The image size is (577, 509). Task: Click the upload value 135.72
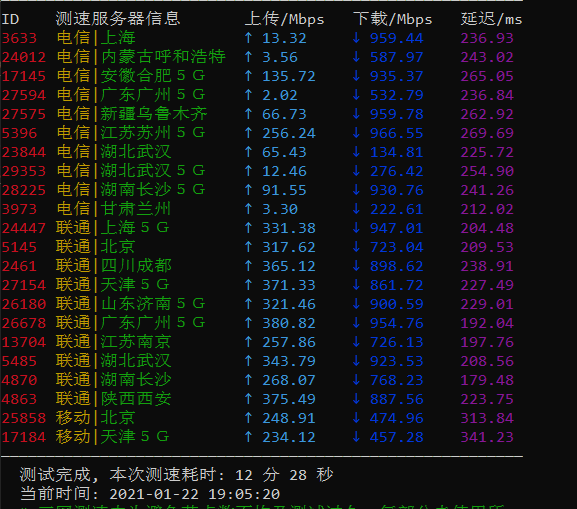(x=289, y=76)
